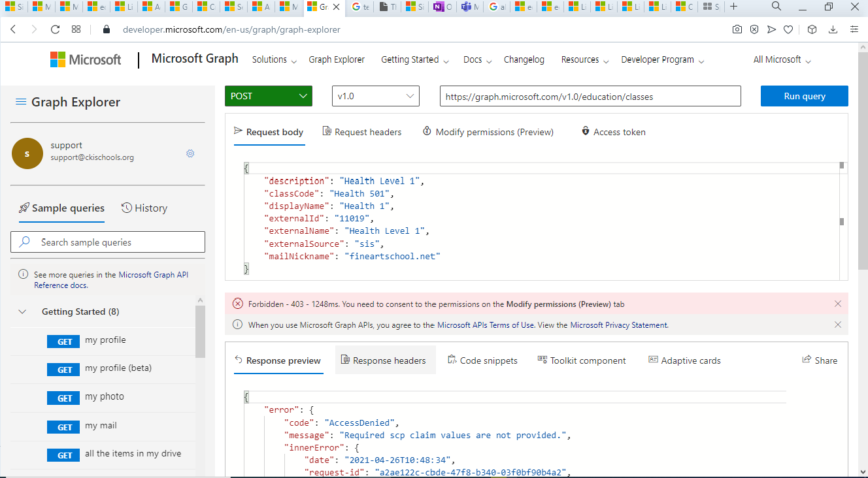
Task: Switch to the Response headers tab
Action: coord(386,360)
